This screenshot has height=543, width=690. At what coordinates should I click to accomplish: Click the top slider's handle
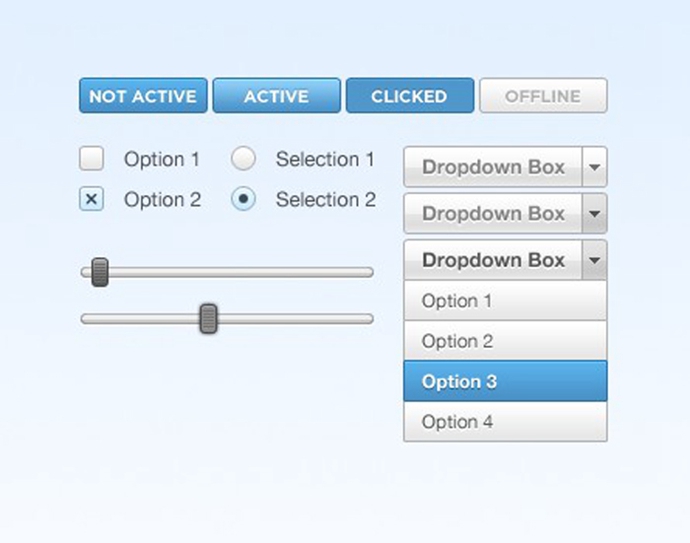100,271
